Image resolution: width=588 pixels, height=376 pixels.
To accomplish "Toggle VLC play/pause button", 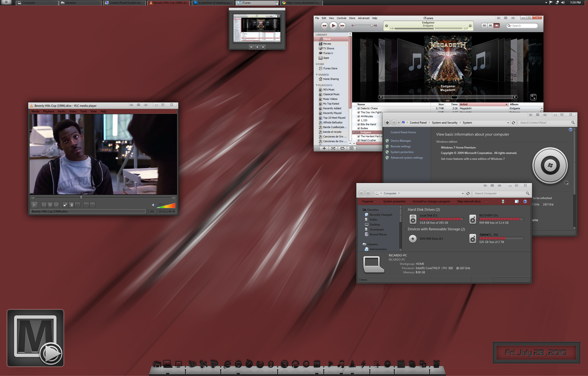I will click(x=34, y=205).
